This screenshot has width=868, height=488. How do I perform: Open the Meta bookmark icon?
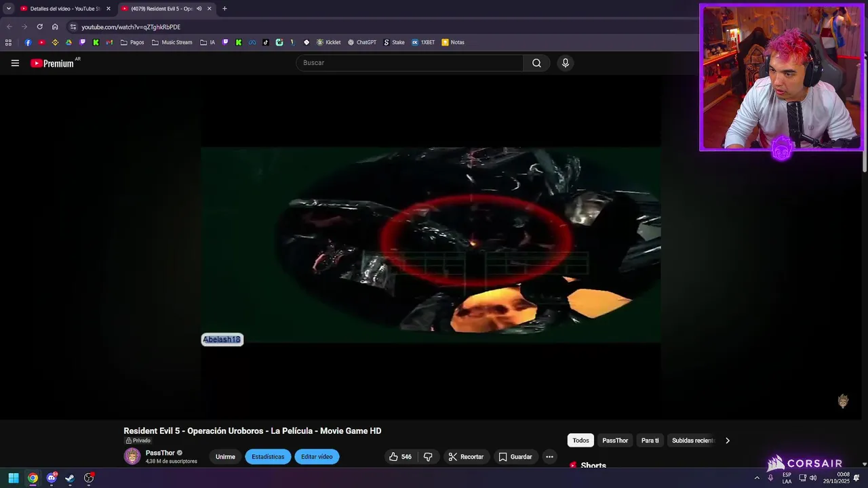[252, 42]
